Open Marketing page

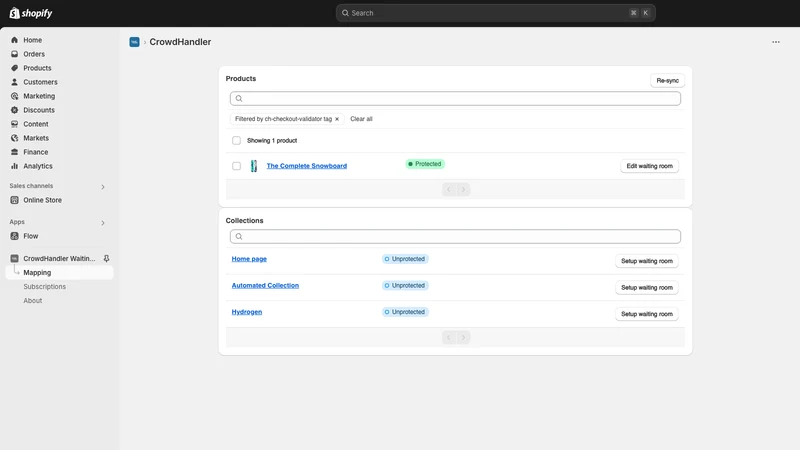(39, 96)
